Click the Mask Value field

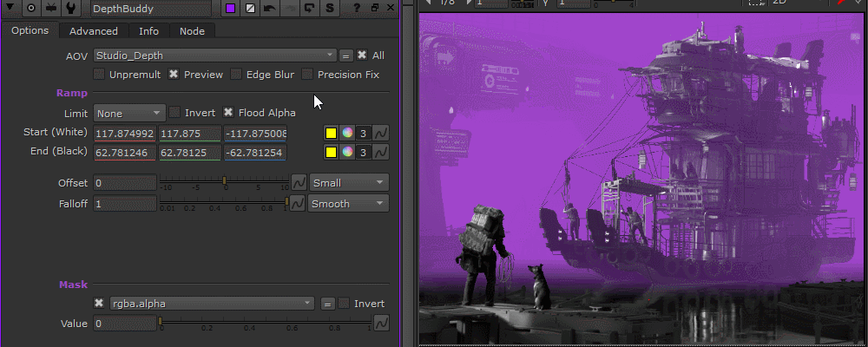click(125, 324)
